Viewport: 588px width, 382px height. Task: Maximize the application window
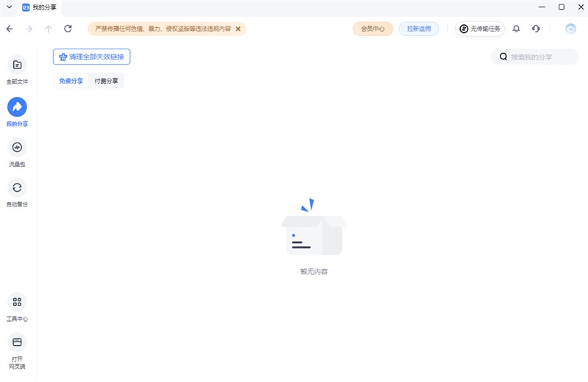(562, 7)
